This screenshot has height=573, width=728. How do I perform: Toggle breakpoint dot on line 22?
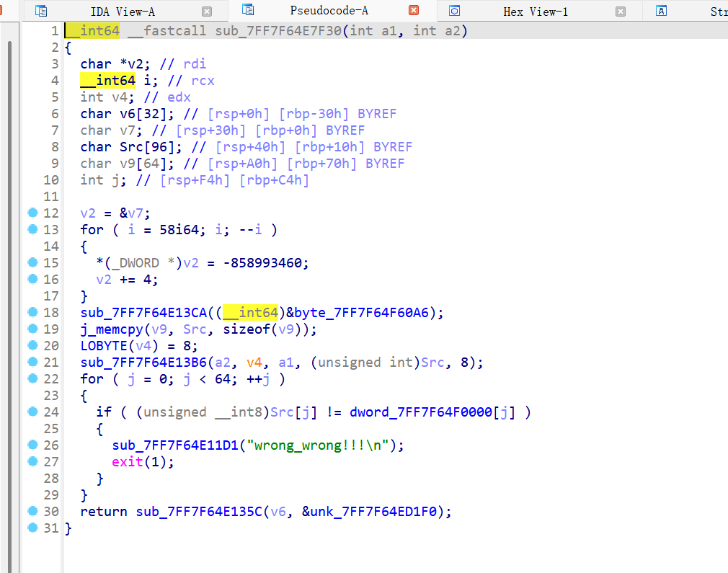32,378
